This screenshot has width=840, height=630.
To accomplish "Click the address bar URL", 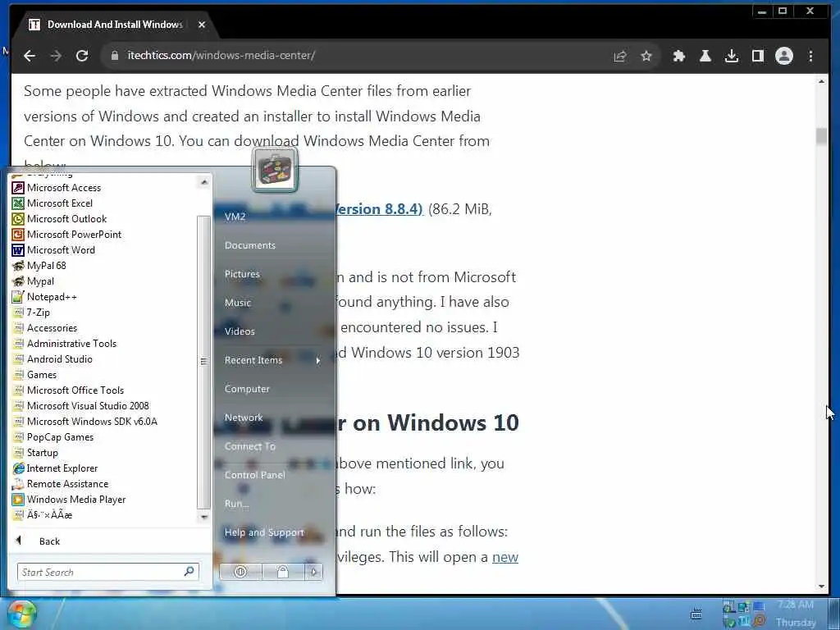I will coord(221,56).
